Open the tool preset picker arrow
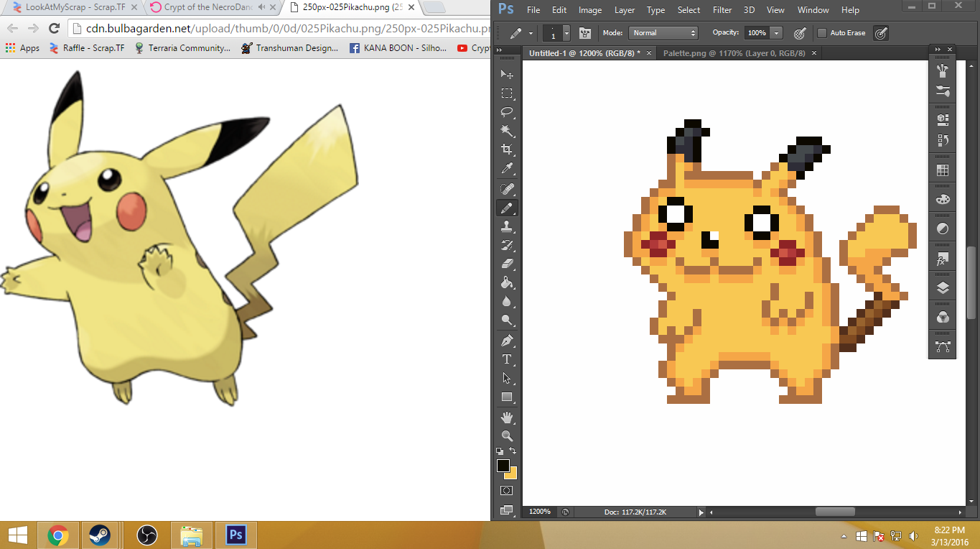 point(531,34)
